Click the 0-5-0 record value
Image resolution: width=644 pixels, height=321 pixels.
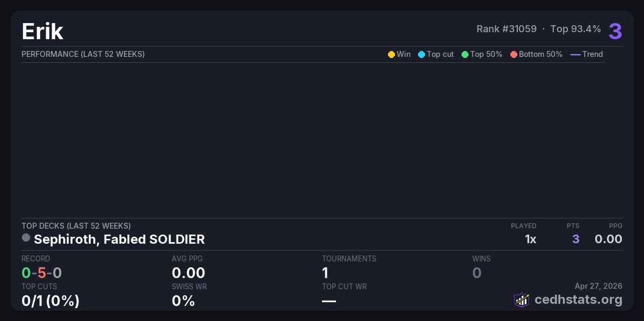(42, 273)
